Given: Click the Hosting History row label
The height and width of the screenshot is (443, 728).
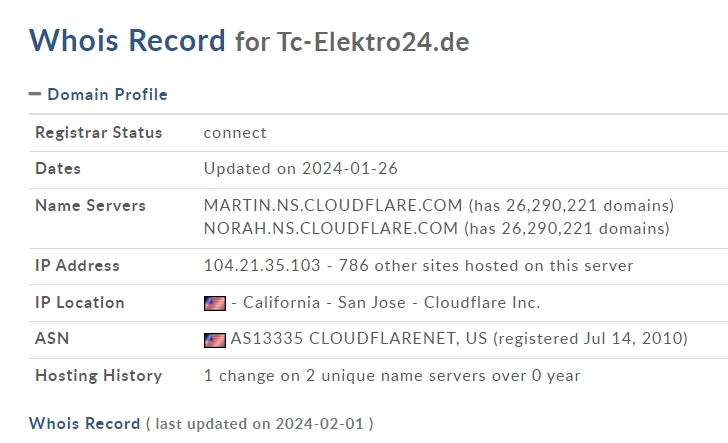Looking at the screenshot, I should (98, 375).
